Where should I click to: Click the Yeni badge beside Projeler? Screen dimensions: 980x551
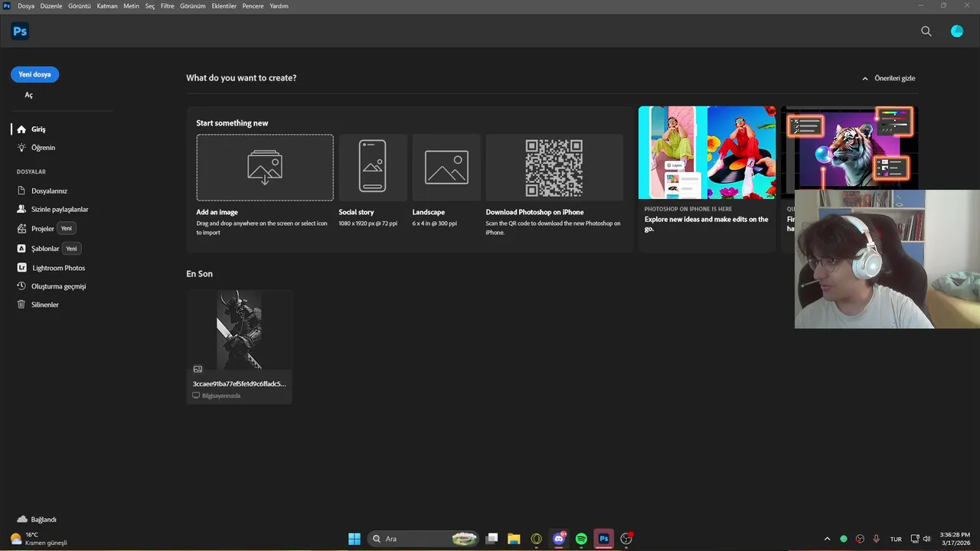coord(67,229)
